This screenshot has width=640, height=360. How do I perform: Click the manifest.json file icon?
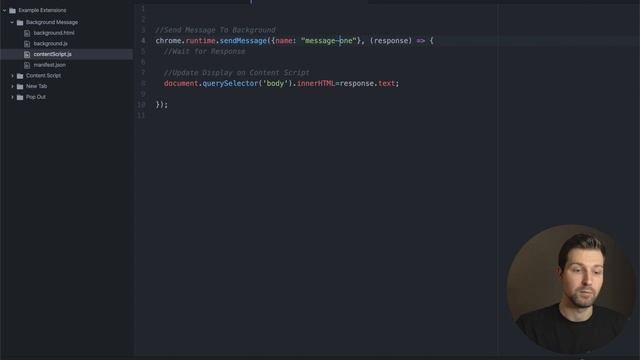pos(27,65)
